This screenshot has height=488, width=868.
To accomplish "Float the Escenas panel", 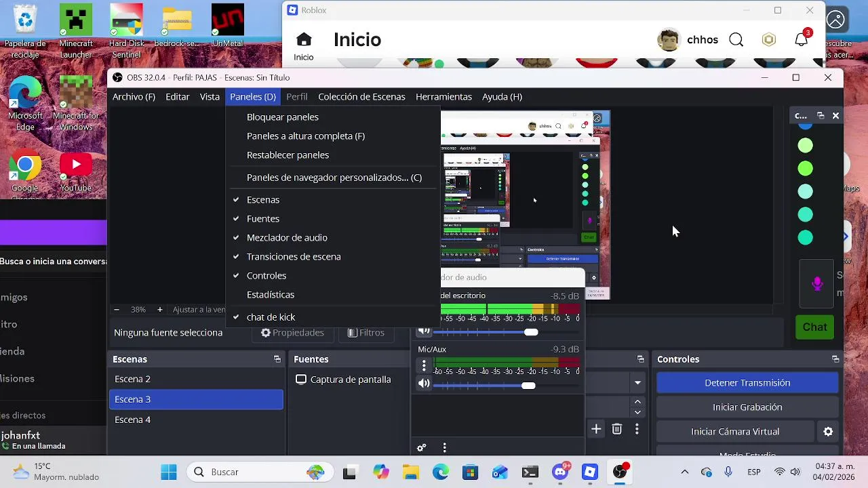I will coord(277,359).
